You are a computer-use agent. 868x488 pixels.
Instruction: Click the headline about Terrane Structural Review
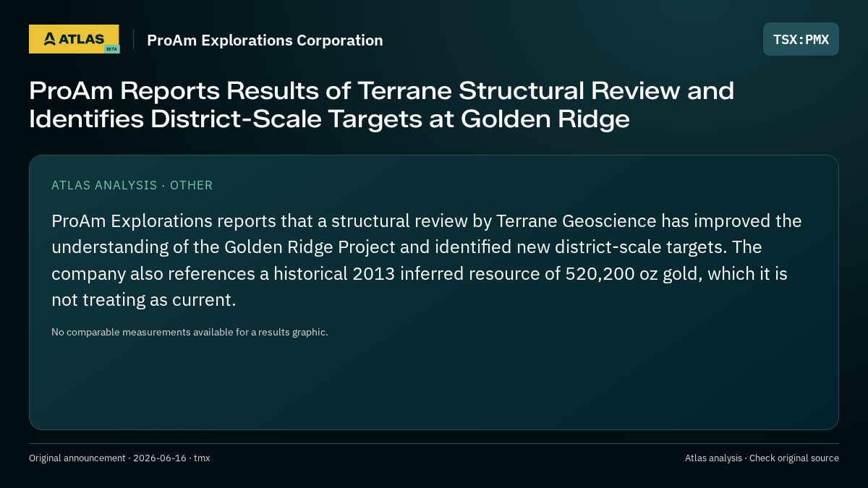point(382,105)
